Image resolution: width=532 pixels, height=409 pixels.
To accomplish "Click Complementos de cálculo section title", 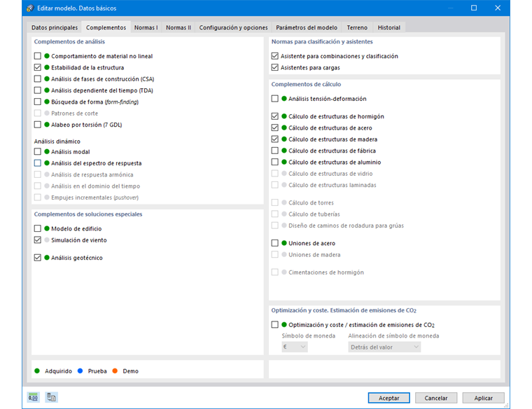I will tap(306, 84).
